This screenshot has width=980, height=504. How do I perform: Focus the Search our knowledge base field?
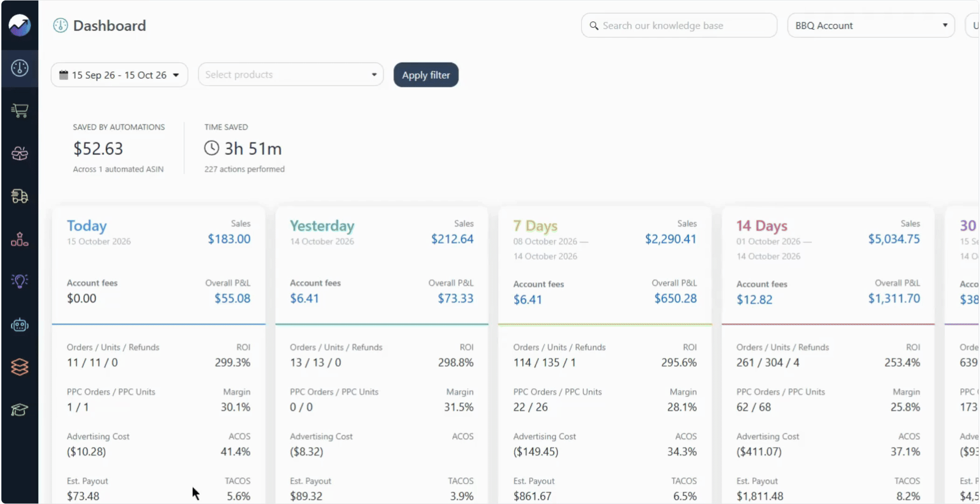tap(679, 26)
